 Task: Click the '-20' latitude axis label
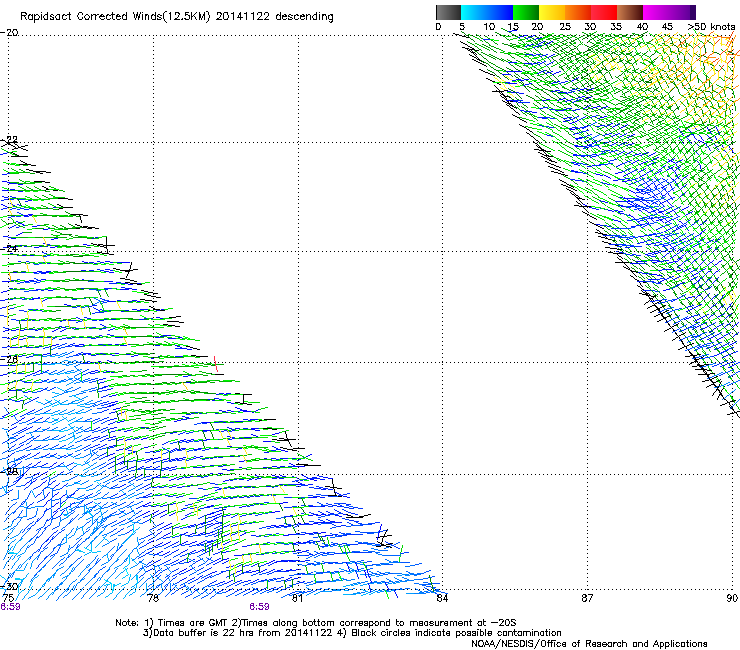point(9,32)
